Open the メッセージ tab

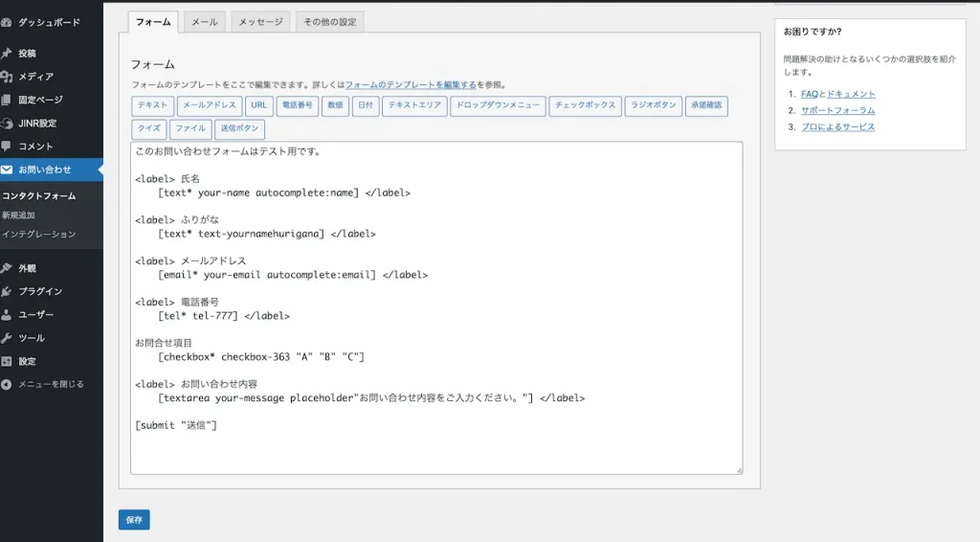click(x=260, y=22)
